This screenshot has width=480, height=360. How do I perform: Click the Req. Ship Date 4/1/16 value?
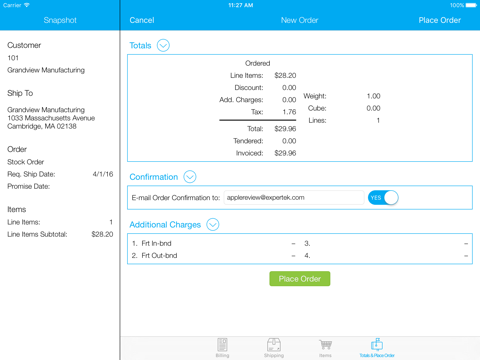click(x=103, y=174)
